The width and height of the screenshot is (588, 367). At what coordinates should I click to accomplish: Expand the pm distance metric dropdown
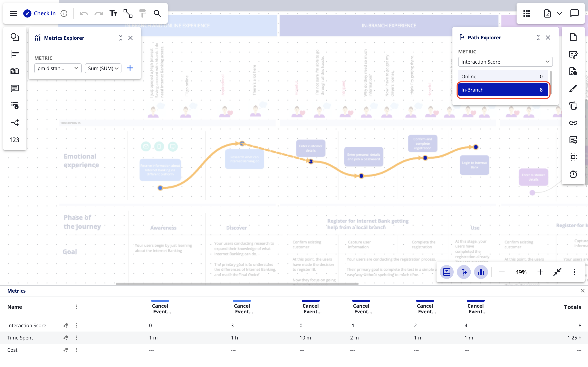tap(58, 68)
